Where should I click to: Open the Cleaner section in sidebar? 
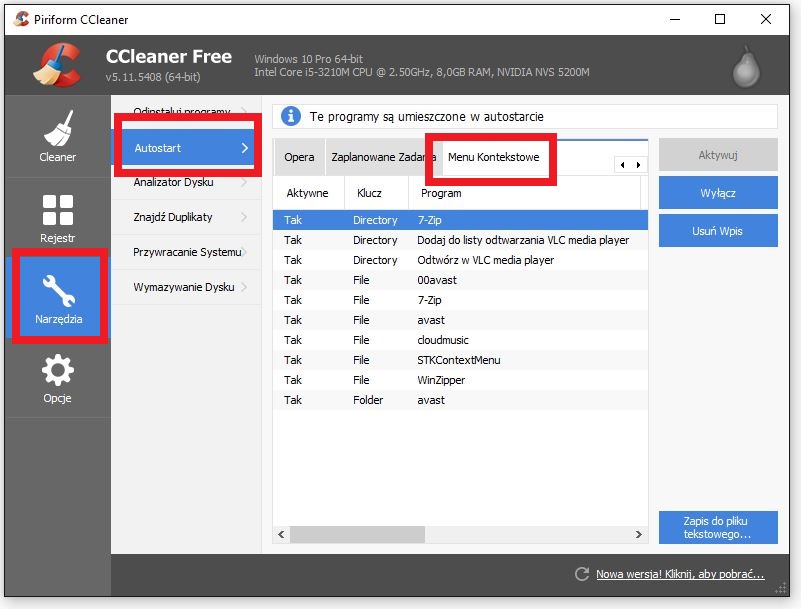(x=58, y=136)
